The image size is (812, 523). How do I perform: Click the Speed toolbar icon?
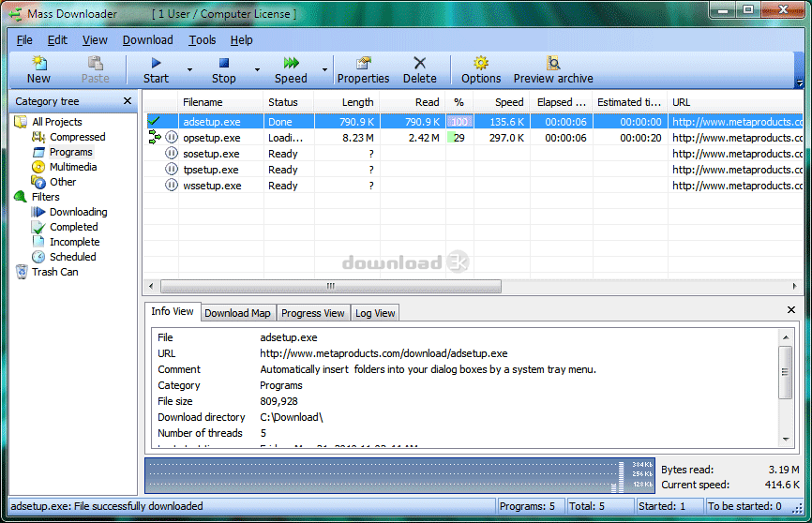tap(291, 69)
